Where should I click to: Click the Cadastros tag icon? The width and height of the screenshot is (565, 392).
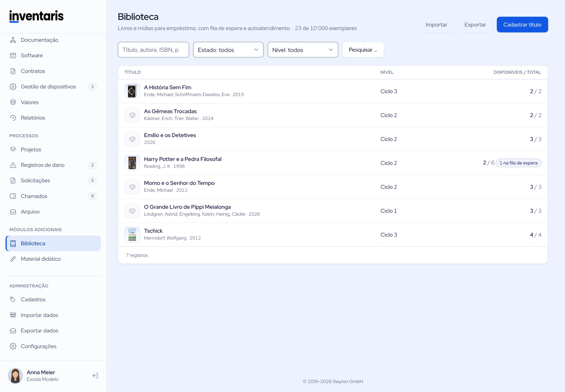(x=13, y=299)
